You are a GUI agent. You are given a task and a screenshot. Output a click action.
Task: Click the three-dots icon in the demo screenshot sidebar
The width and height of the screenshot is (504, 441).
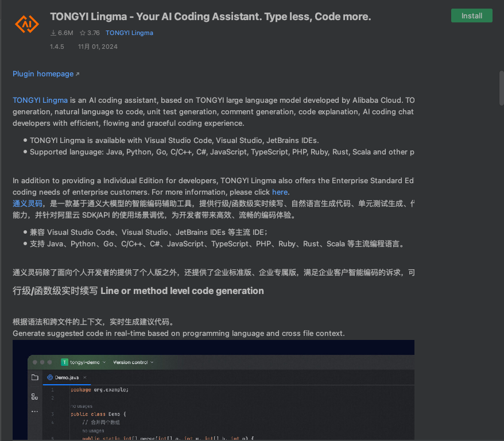pyautogui.click(x=34, y=412)
